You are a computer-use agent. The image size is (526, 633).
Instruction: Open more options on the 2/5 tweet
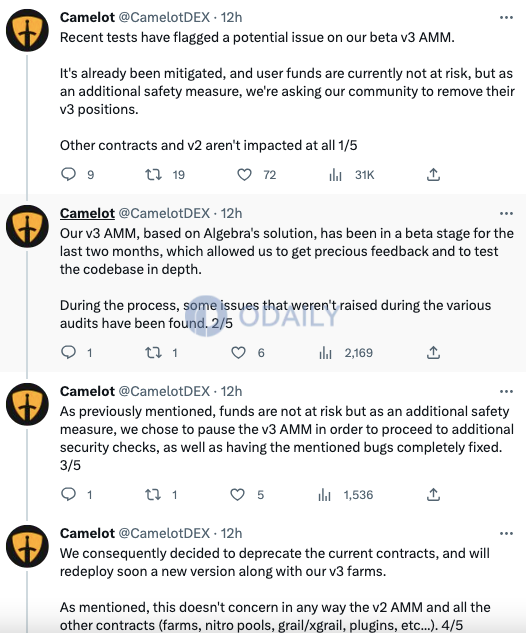coord(506,213)
